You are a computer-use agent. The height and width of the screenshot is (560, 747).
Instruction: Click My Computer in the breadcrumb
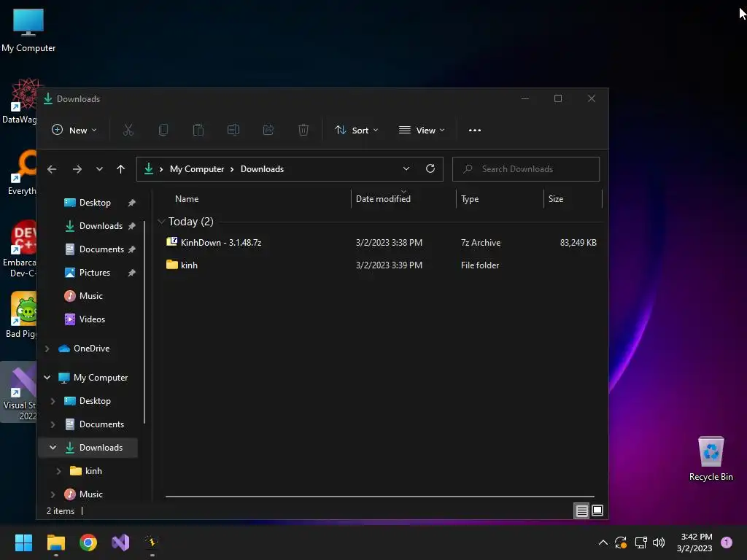(197, 169)
